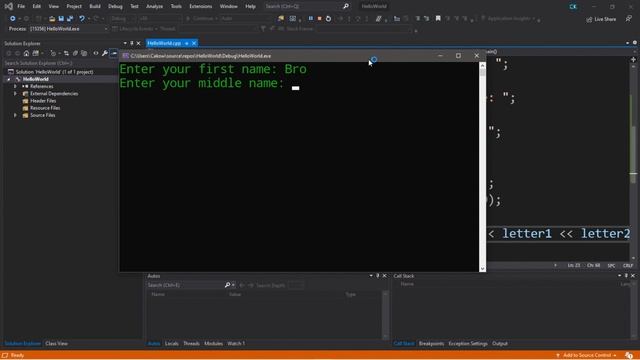Switch to the Watch 1 tab
Image resolution: width=640 pixels, height=360 pixels.
click(x=236, y=344)
